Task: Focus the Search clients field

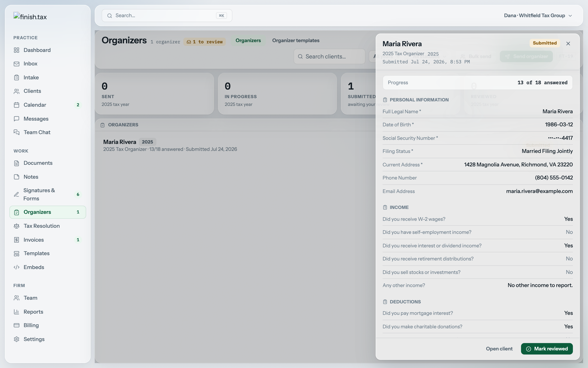Action: [x=329, y=56]
